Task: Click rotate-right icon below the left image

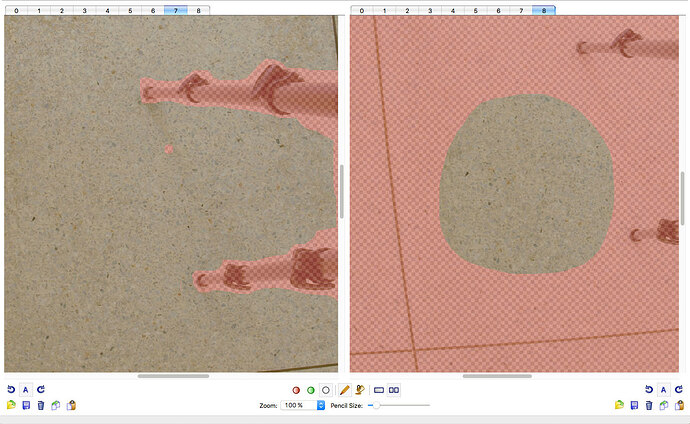Action: pyautogui.click(x=40, y=389)
